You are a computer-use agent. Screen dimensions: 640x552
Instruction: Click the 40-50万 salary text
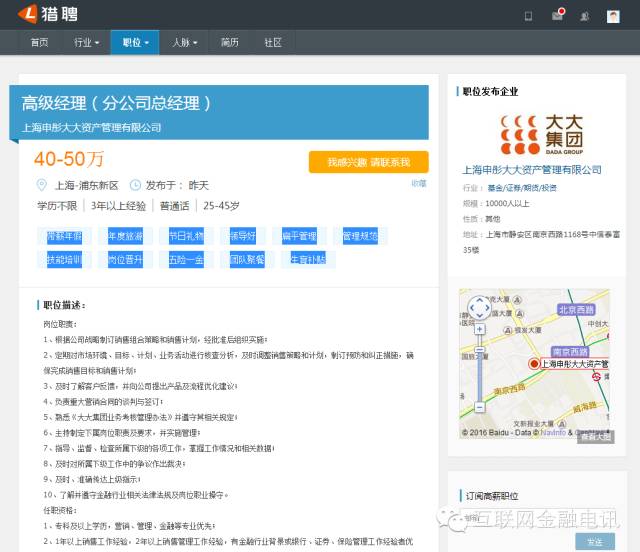[69, 159]
